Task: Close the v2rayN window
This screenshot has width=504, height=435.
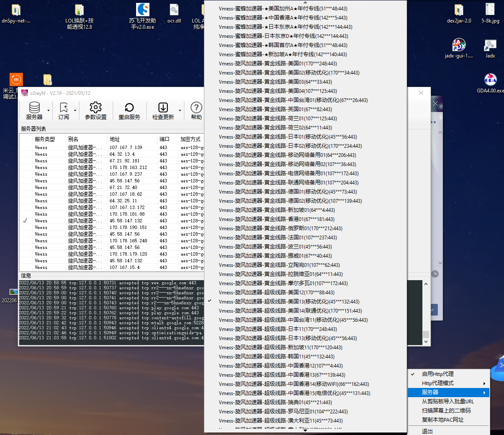Action: point(421,93)
